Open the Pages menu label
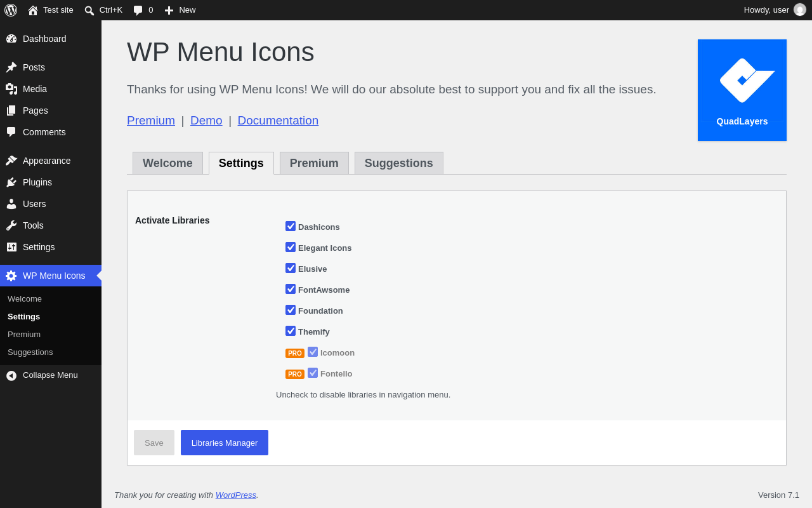Viewport: 812px width, 508px height. point(36,110)
